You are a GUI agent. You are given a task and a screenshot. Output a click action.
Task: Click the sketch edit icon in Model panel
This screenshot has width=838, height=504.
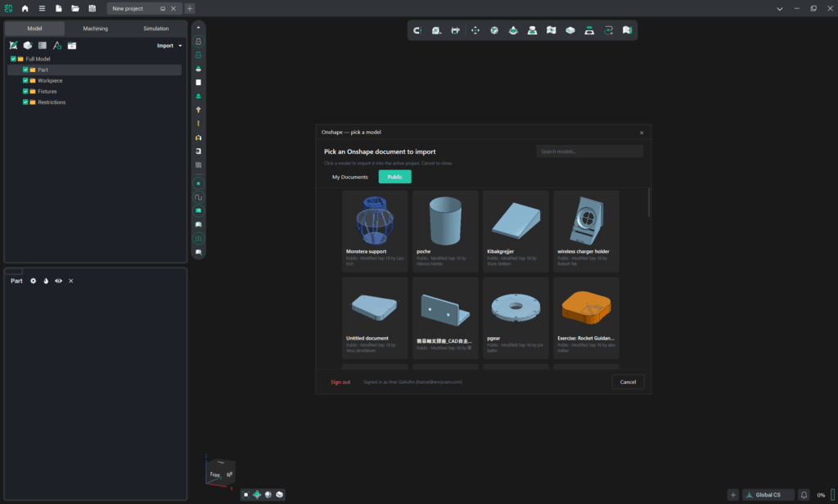click(x=13, y=46)
